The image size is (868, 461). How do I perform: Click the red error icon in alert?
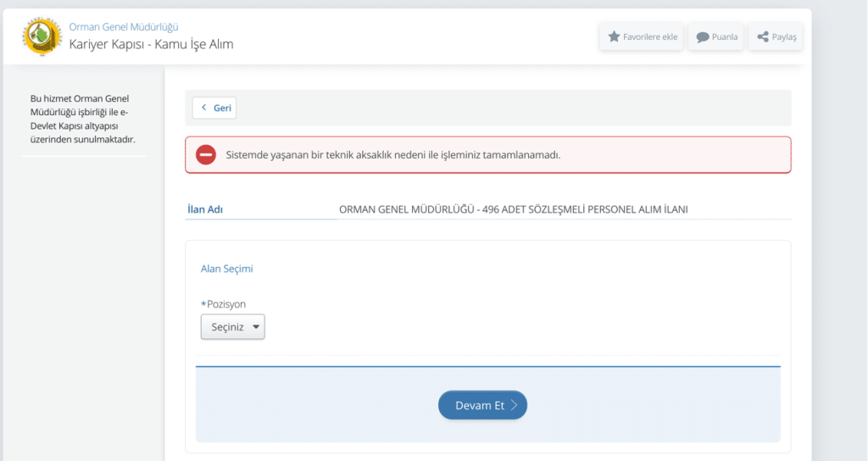(206, 155)
